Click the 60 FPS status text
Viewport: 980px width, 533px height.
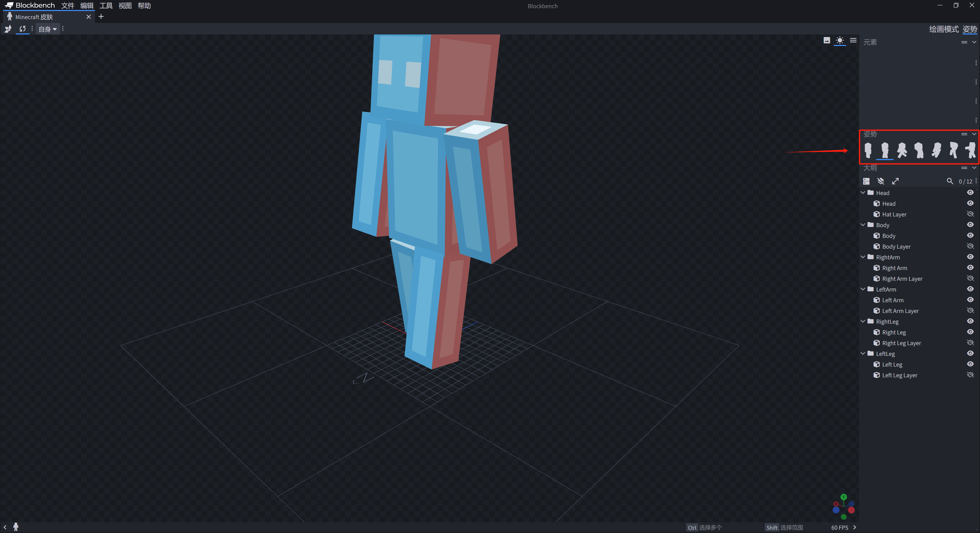839,528
